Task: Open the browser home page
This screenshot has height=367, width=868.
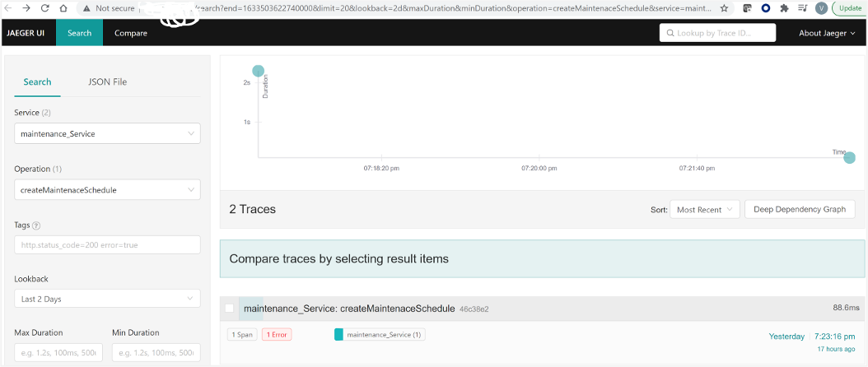Action: click(x=63, y=8)
